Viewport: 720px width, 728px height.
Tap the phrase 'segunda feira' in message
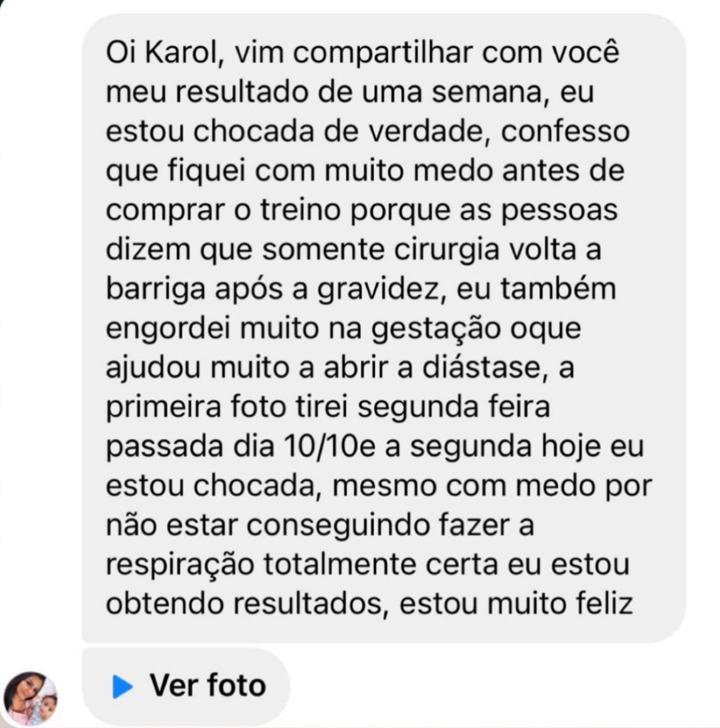454,408
